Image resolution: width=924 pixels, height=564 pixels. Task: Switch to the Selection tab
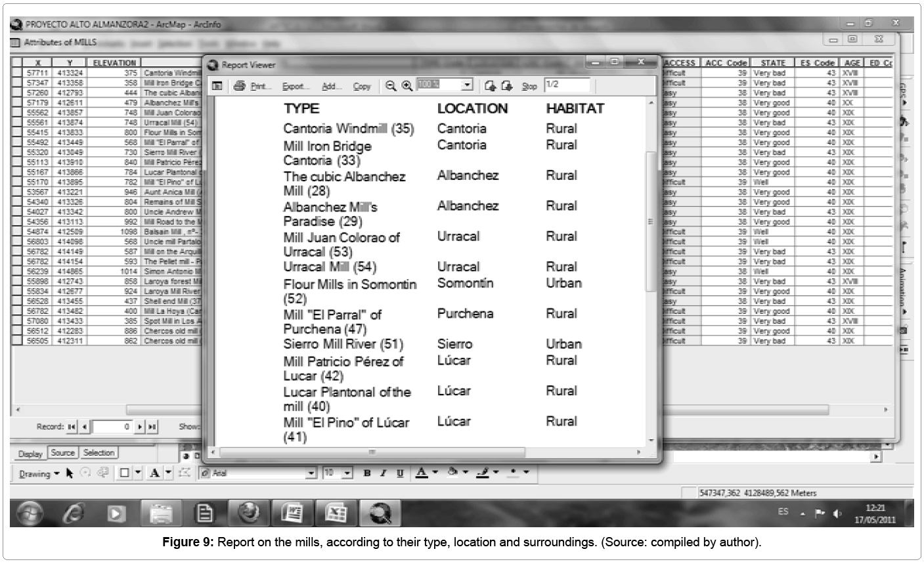pos(99,453)
